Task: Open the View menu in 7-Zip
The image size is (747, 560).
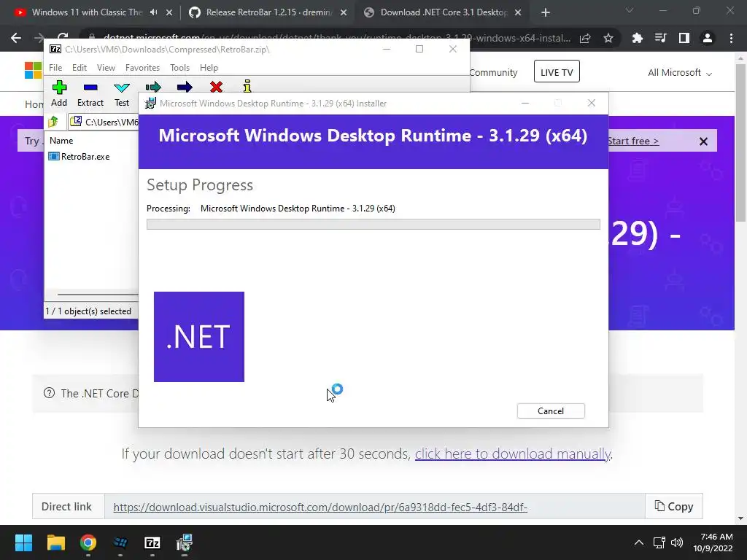Action: pyautogui.click(x=106, y=68)
